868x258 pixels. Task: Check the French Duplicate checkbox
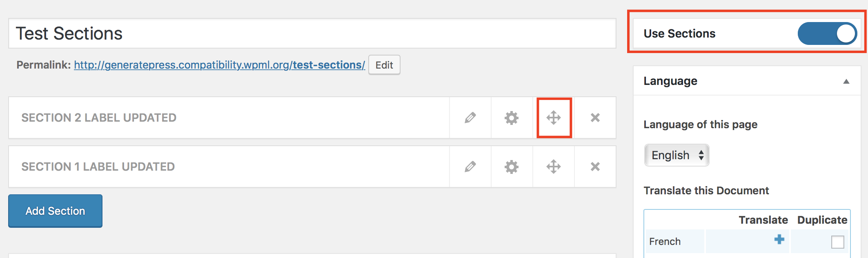pos(838,242)
